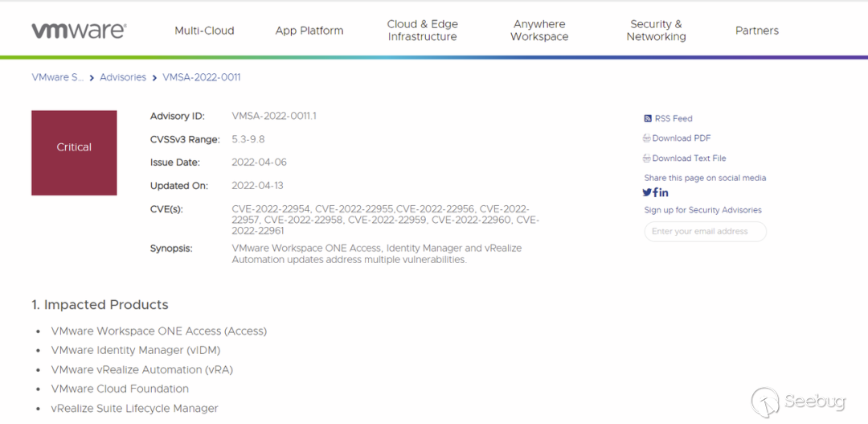Open the Multi-Cloud menu
Screen dimensions: 868x424
[x=204, y=31]
